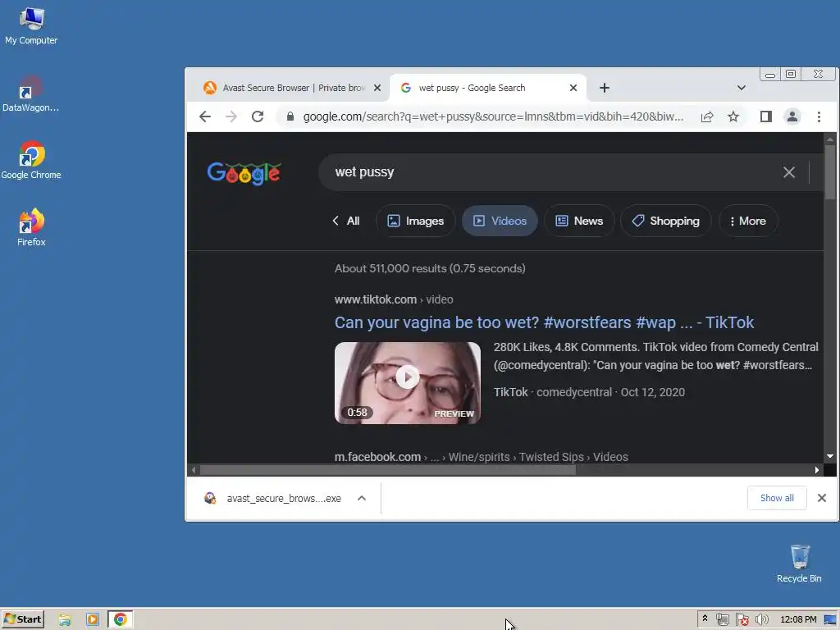Expand the download item options chevron

362,498
